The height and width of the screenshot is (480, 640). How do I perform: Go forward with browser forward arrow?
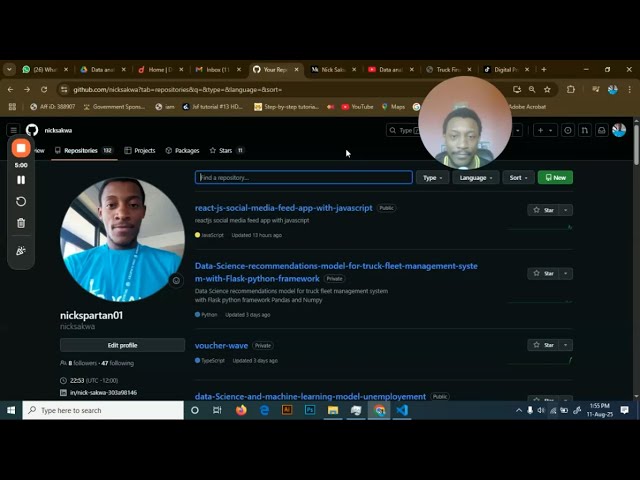tap(27, 89)
